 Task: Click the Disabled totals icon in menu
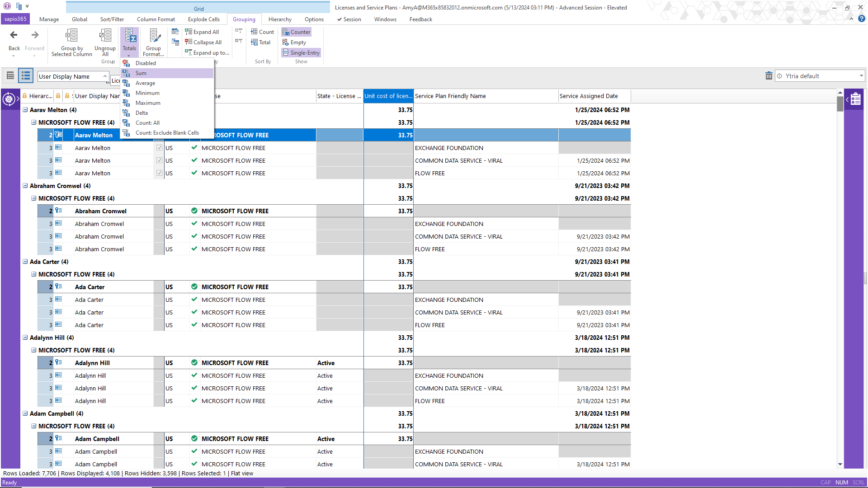click(127, 63)
